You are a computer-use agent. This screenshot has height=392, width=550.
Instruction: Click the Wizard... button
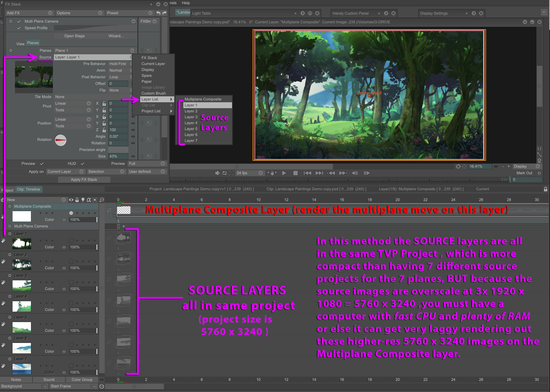pyautogui.click(x=116, y=36)
